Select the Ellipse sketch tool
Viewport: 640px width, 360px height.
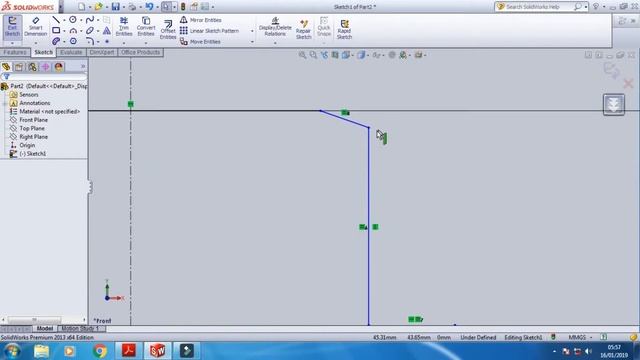[x=90, y=31]
